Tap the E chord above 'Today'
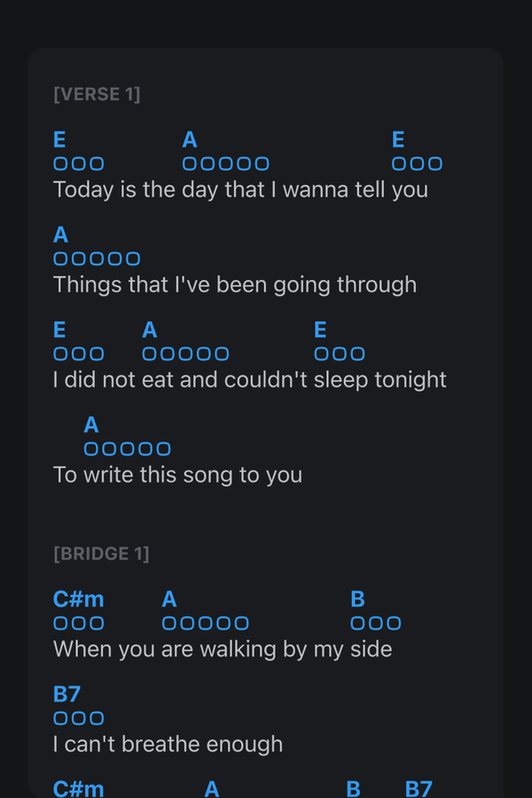 point(59,140)
